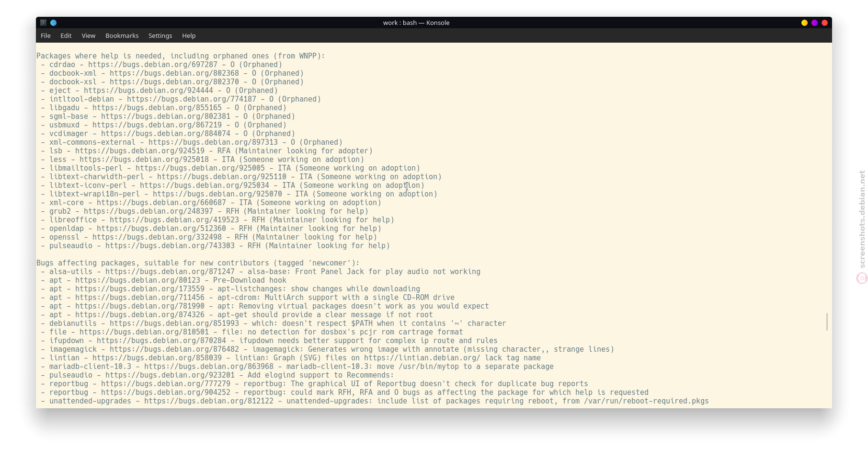
Task: Click the pulseaudio RFH bug link 743303
Action: click(x=170, y=246)
